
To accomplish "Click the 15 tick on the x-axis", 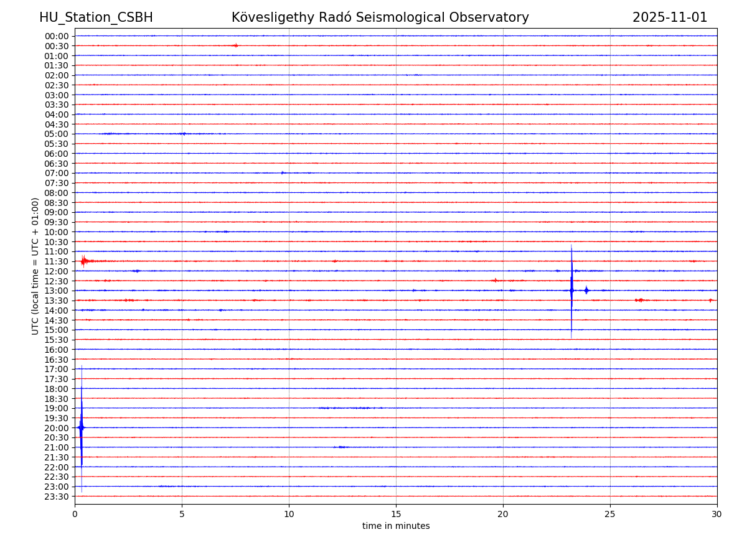I will click(x=396, y=515).
